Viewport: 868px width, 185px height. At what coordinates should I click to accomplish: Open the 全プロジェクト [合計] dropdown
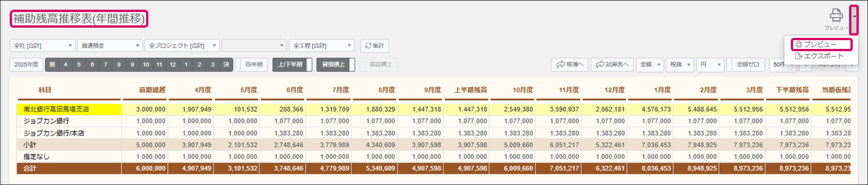click(x=182, y=46)
